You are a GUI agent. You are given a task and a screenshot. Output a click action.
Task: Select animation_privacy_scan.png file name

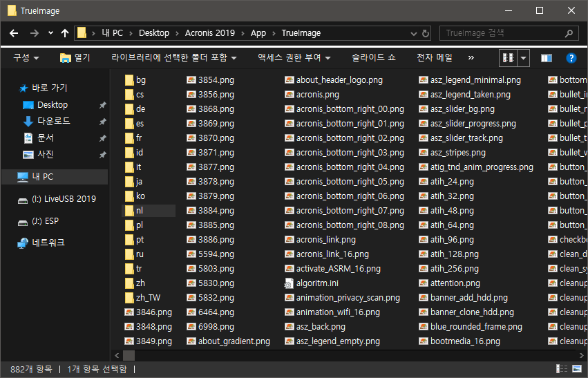[348, 298]
